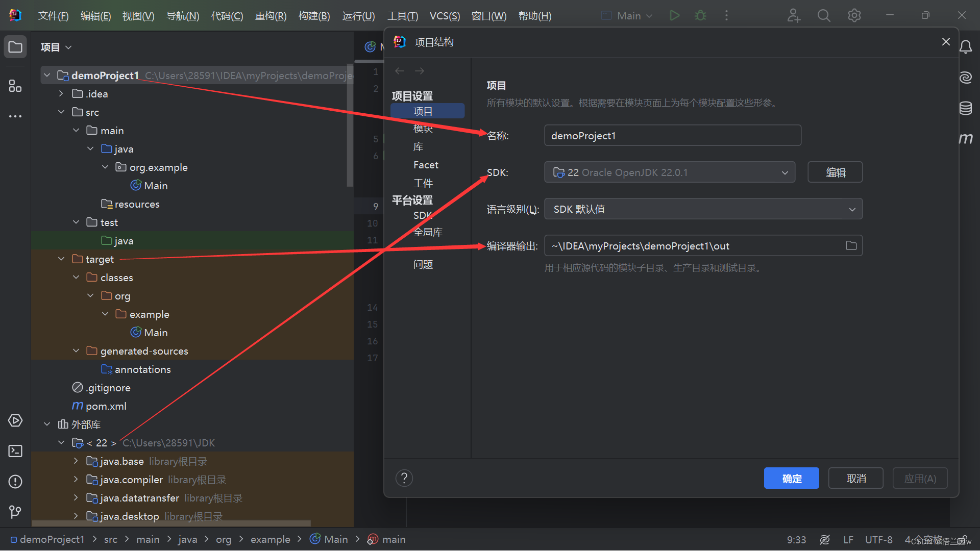Click the 编辑 SDK button
The image size is (980, 551).
[x=835, y=172]
